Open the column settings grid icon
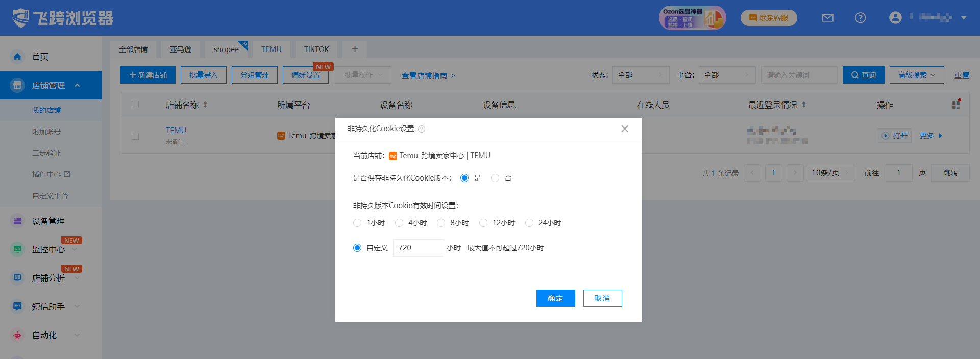The image size is (980, 359). point(957,104)
